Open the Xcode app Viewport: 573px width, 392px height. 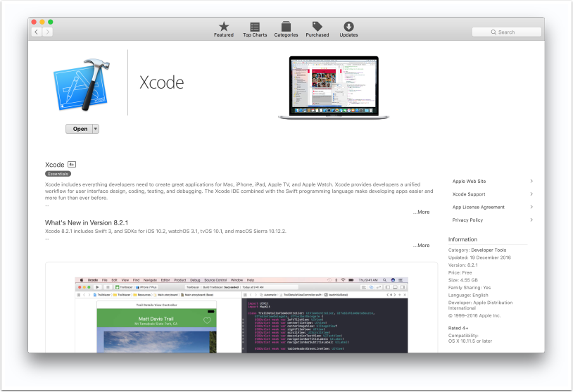click(80, 129)
